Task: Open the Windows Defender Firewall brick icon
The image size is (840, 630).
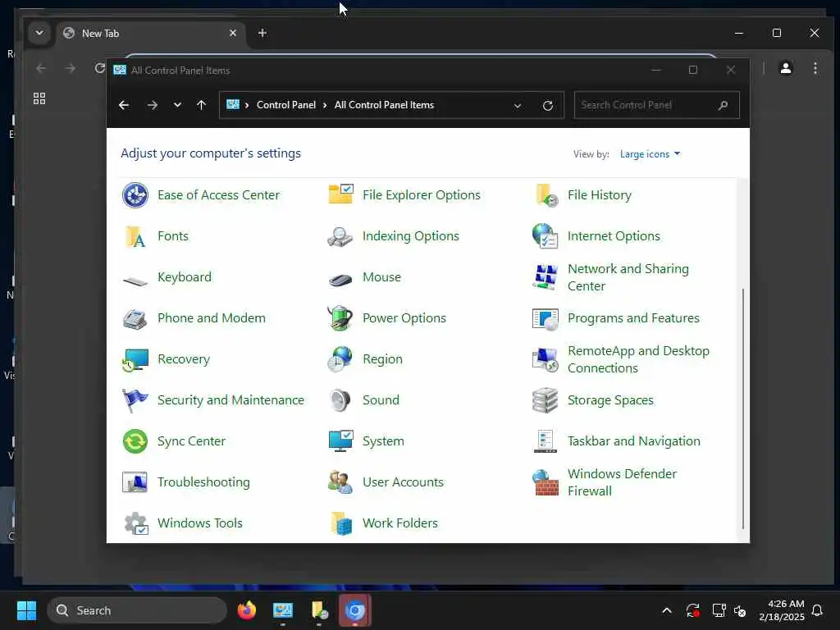Action: pyautogui.click(x=546, y=482)
